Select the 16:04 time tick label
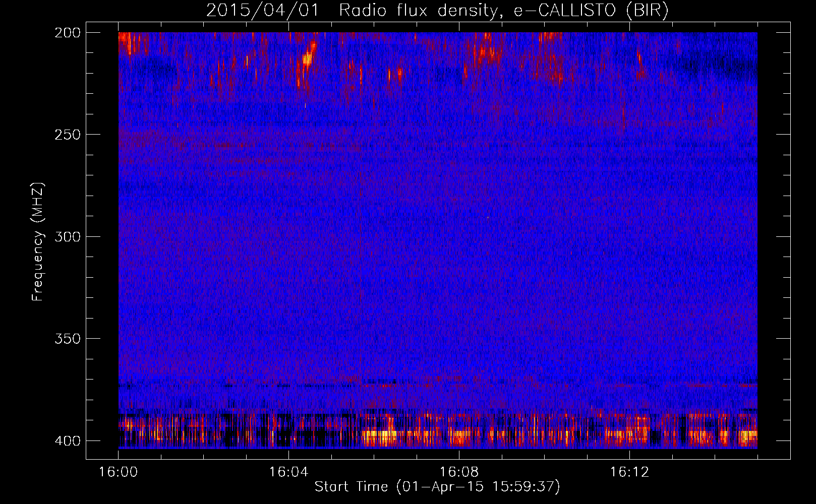Screen dimensions: 816x504 pyautogui.click(x=289, y=472)
